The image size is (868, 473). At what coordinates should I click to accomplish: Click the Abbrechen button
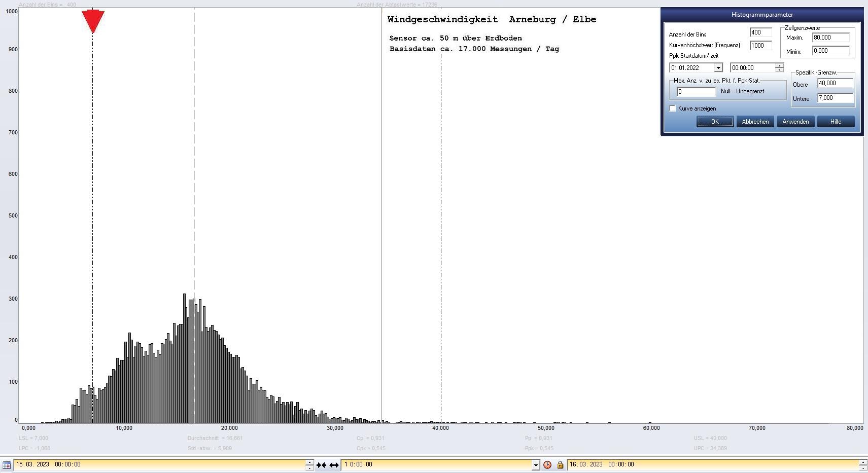tap(755, 122)
